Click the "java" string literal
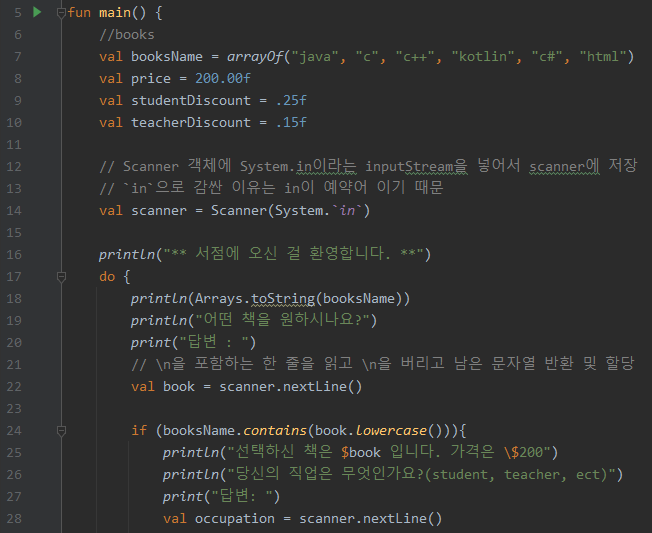 point(315,57)
